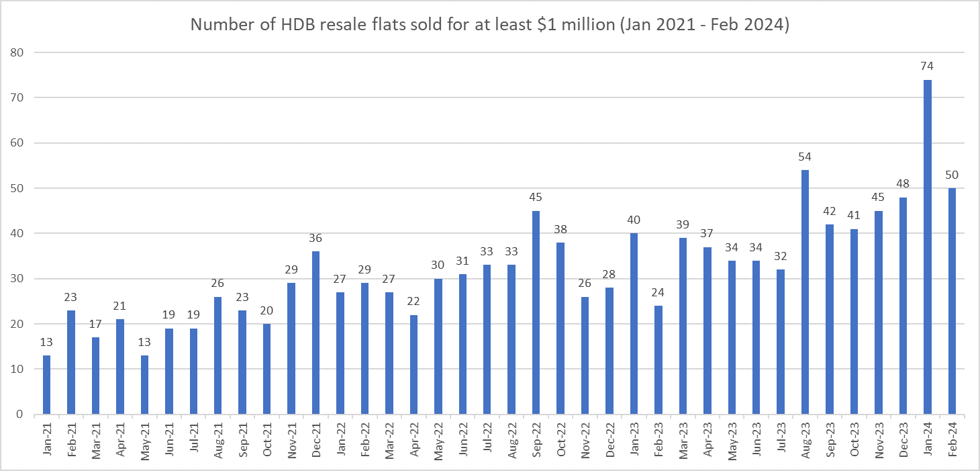Screen dimensions: 980x471
Task: Click the Jan-21 bar
Action: [x=46, y=385]
